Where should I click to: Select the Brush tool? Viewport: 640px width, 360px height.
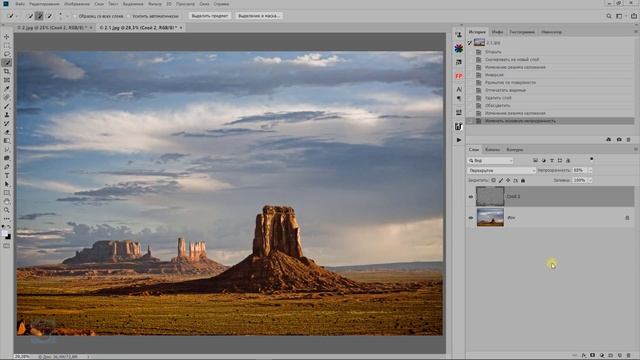pos(7,106)
